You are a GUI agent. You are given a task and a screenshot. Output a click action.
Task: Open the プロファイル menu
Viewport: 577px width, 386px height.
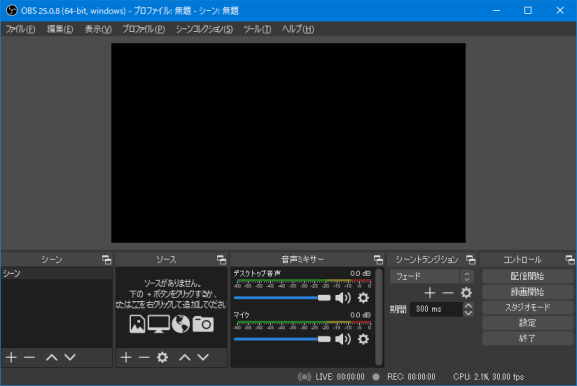[x=144, y=29]
